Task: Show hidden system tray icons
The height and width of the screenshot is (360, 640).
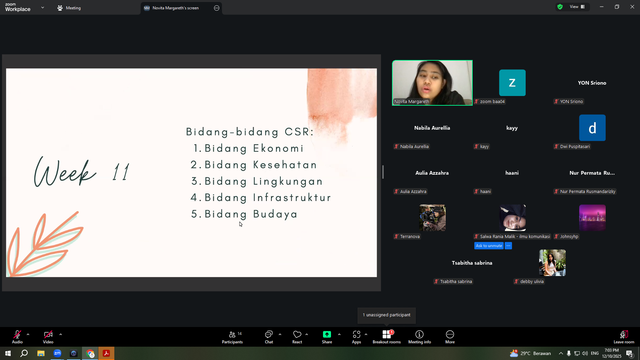Action: (561, 353)
